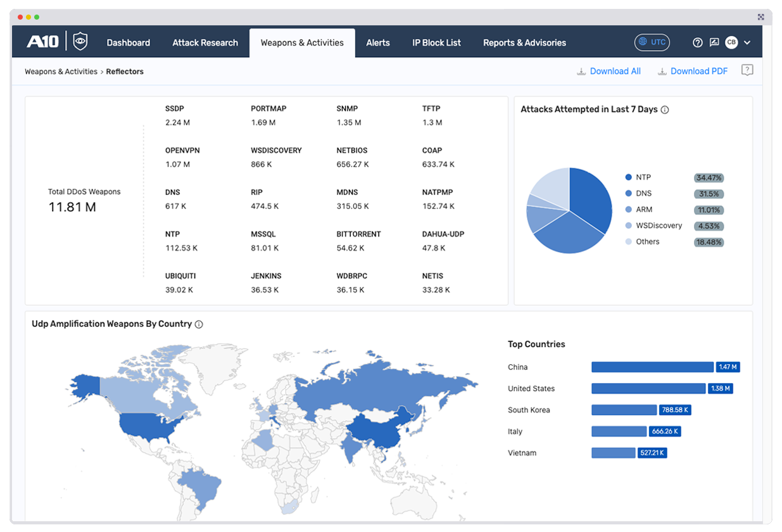Screen dimensions: 782x532
Task: Click the Total DDoS Weapons 11.81 M value
Action: coord(72,207)
